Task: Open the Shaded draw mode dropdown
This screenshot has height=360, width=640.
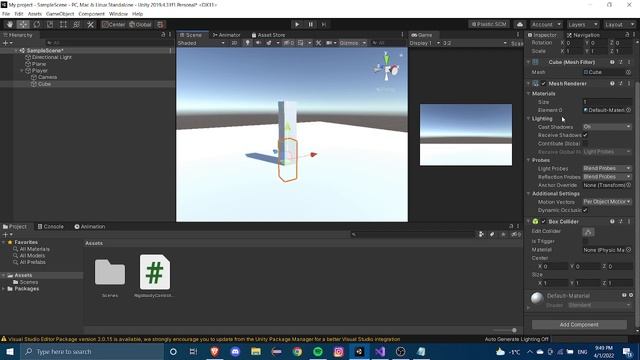Action: point(201,43)
